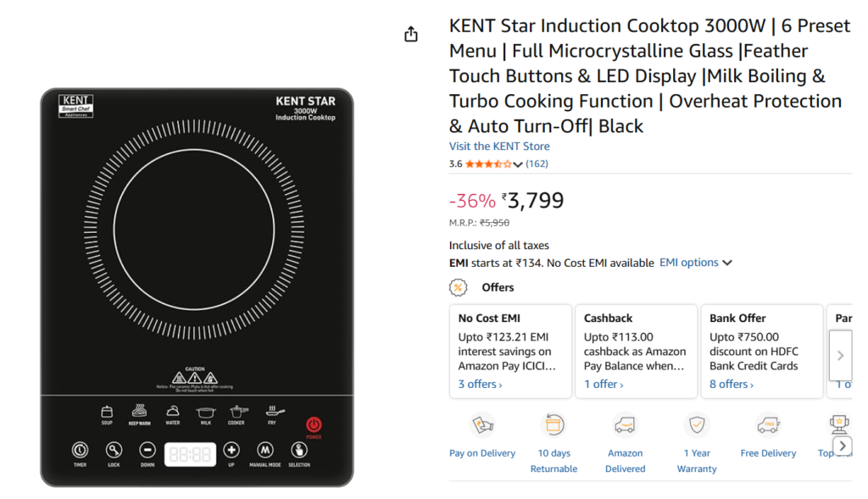This screenshot has width=868, height=499.
Task: View 1 offer under Cashback
Action: (604, 385)
